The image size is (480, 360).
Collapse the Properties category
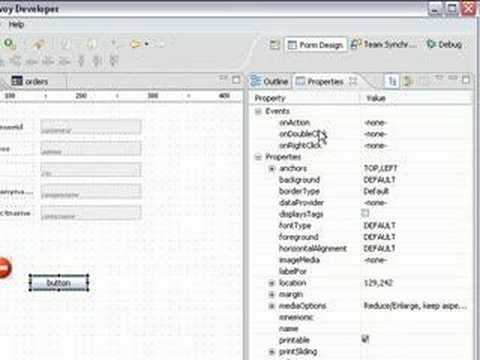click(258, 157)
